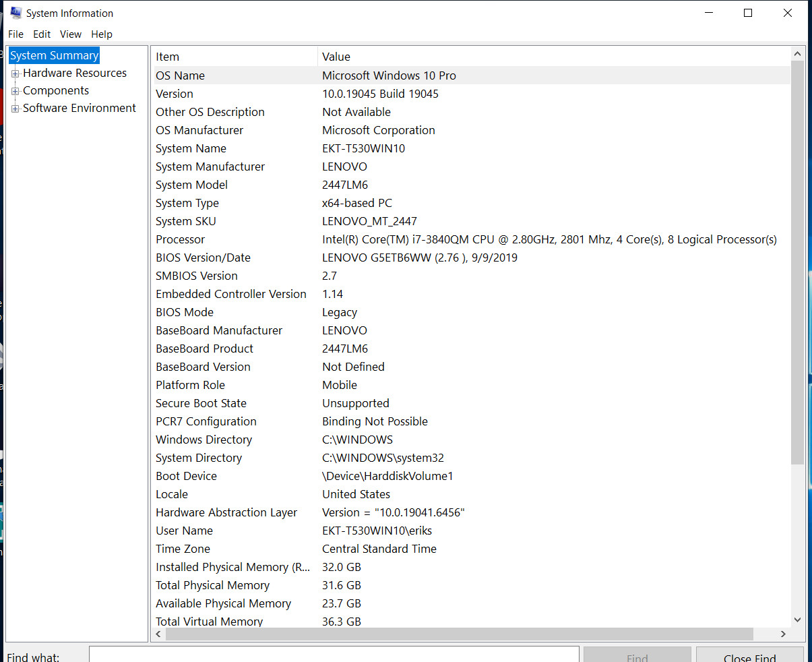Screen dimensions: 812x662
Task: Select System Summary in the tree
Action: click(x=55, y=55)
